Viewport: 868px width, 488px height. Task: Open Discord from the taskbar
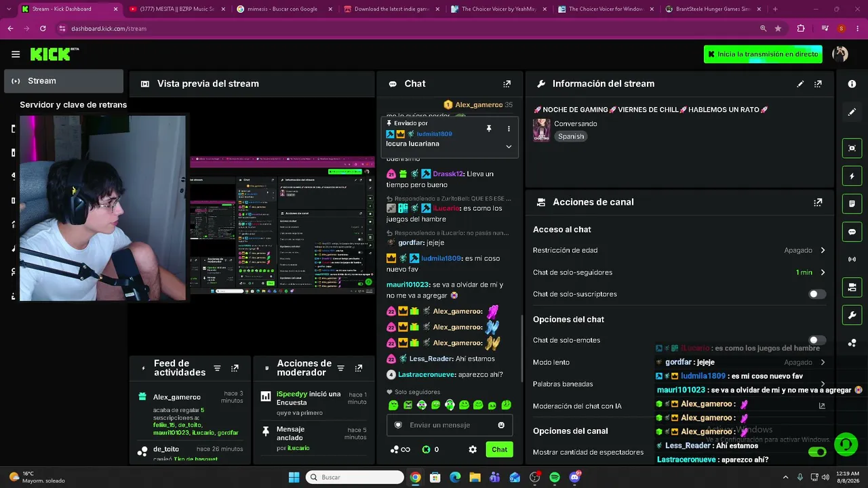point(575,477)
